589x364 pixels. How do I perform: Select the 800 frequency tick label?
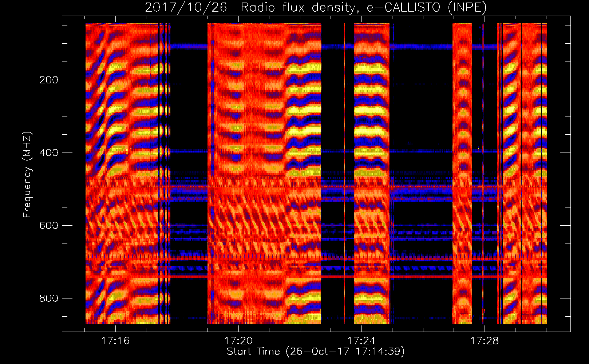coord(49,298)
